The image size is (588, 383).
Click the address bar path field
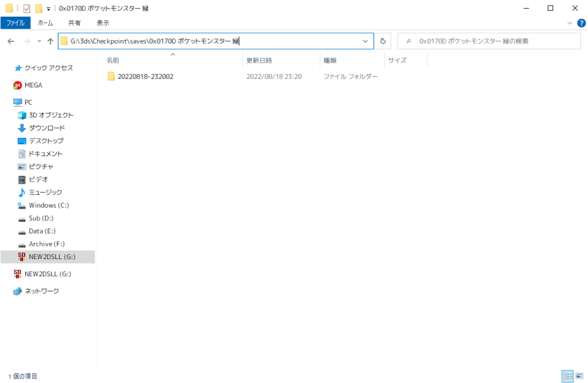(216, 41)
